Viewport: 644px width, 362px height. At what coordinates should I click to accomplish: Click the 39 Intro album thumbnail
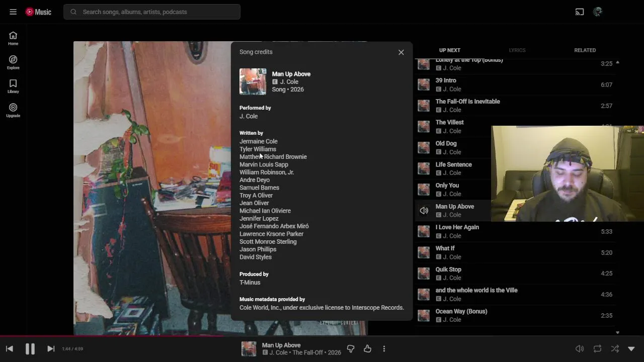[x=424, y=84]
